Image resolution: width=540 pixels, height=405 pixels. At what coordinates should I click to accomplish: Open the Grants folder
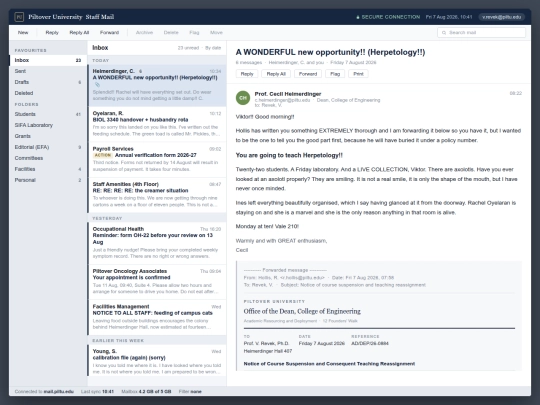click(x=48, y=136)
